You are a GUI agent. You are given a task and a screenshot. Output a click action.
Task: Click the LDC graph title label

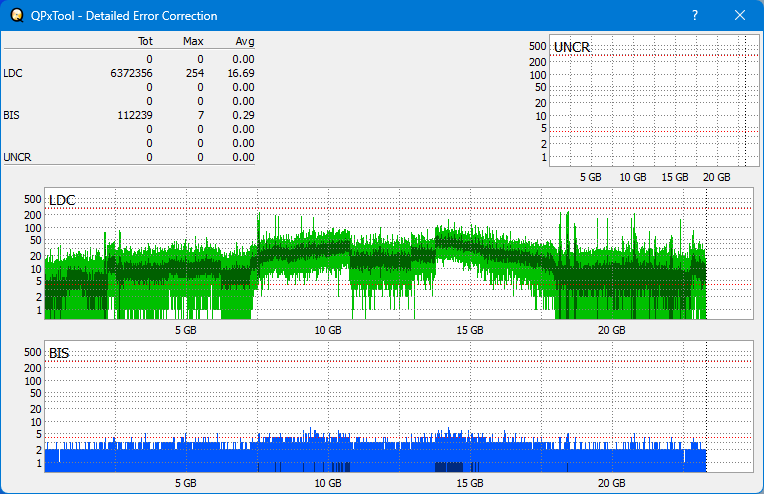[x=62, y=200]
